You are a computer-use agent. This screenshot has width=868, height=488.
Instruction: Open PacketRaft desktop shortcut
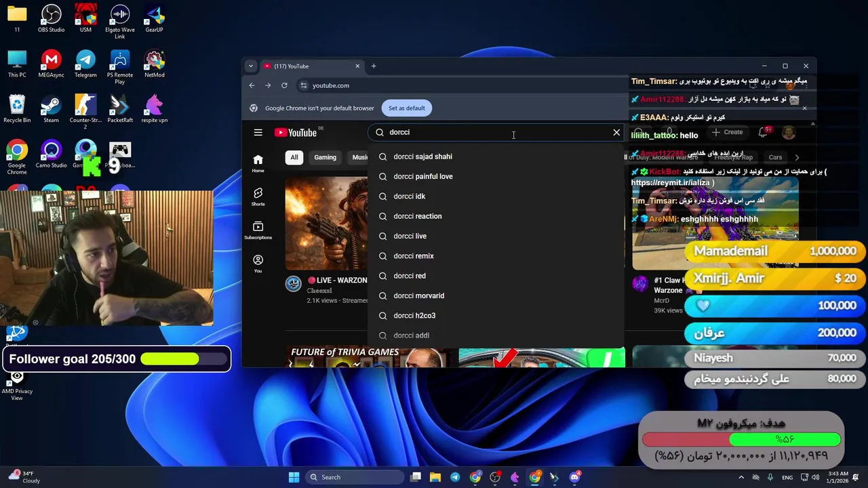tap(120, 110)
